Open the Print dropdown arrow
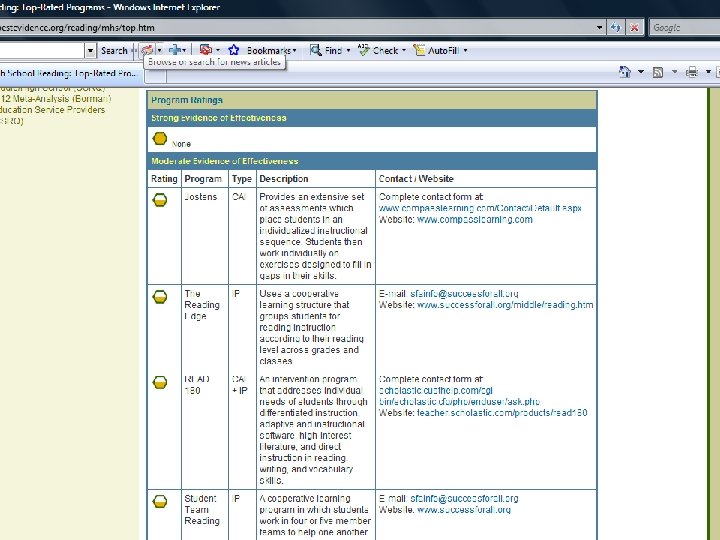 (x=708, y=72)
